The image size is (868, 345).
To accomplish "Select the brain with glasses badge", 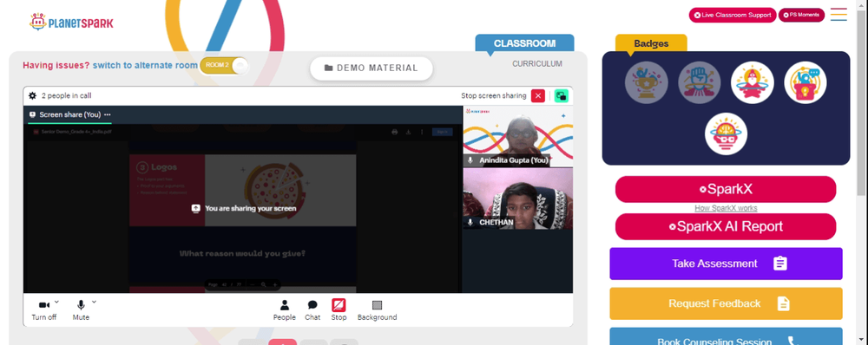I will pos(727,133).
